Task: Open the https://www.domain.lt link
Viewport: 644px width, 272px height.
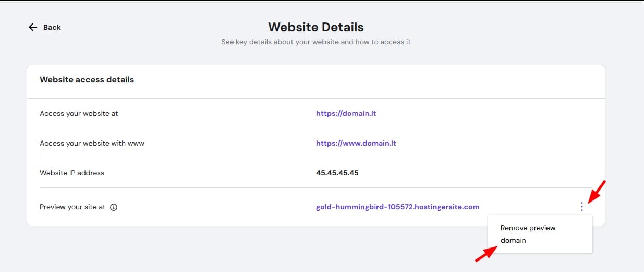Action: click(356, 143)
